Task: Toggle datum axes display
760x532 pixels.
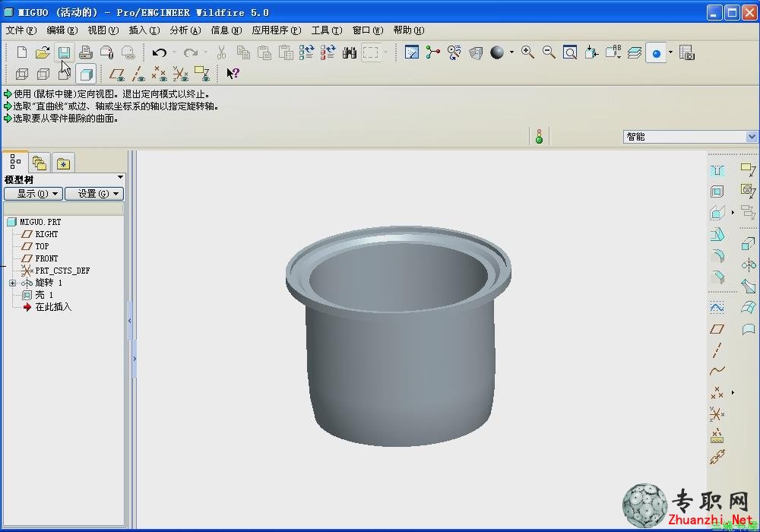Action: click(x=138, y=74)
